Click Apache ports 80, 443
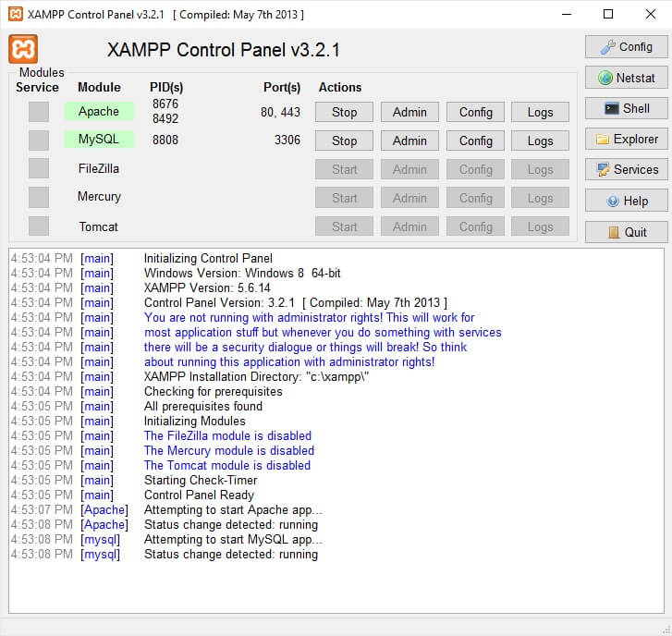 [x=280, y=112]
